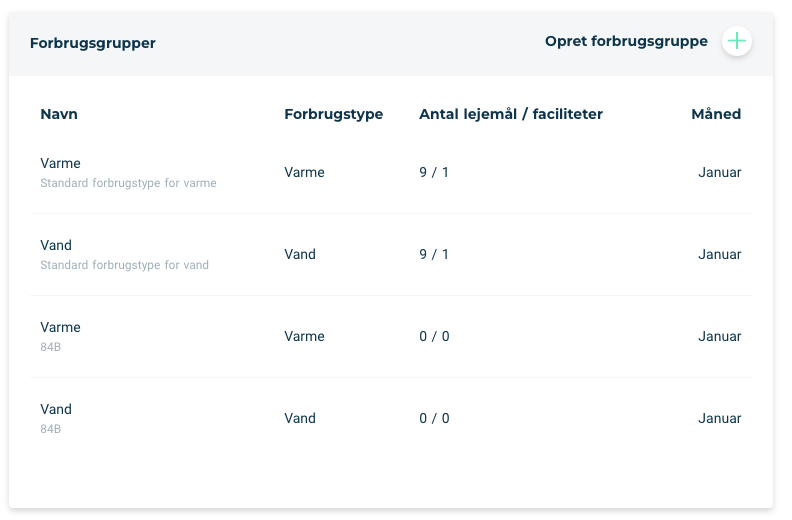Click Januar in the Vand 84B row
The height and width of the screenshot is (520, 792).
(719, 418)
